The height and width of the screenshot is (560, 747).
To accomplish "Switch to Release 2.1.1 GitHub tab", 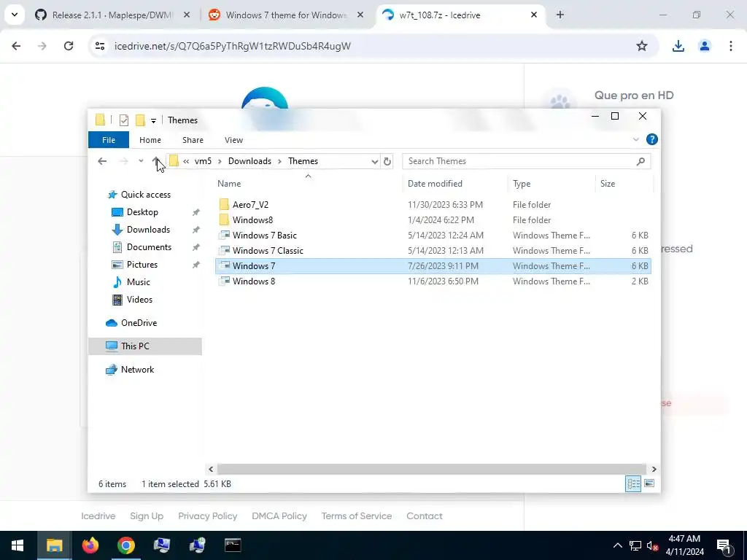I will 112,15.
